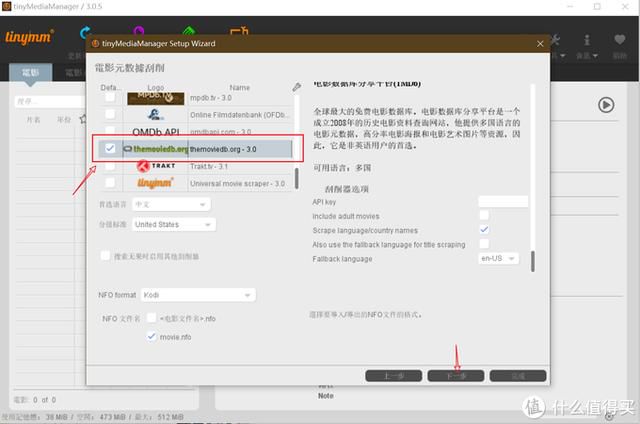Switch to the TV shows tab behind dialog

coord(73,73)
